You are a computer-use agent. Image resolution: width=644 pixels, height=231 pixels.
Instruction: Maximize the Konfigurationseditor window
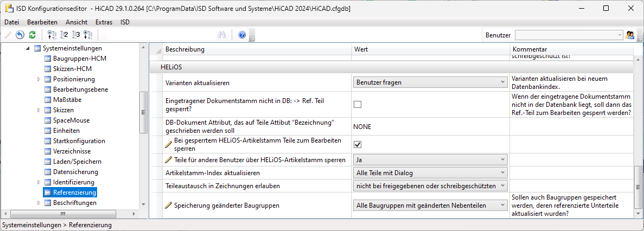point(605,8)
